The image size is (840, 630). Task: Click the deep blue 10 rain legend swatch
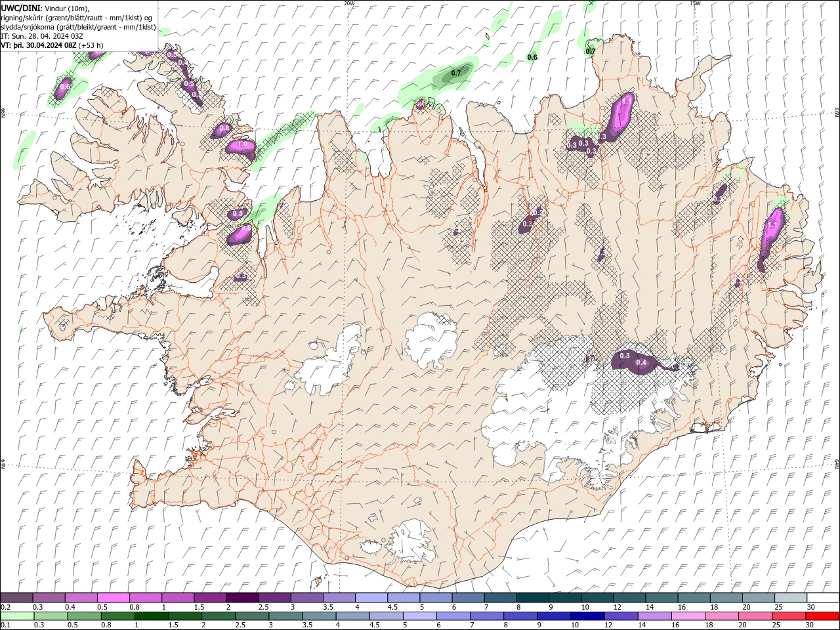tap(587, 616)
